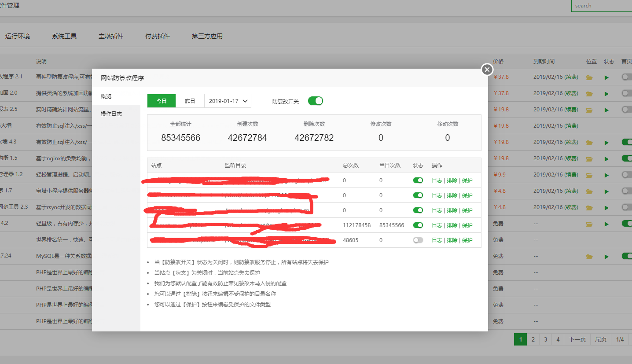Screen dimensions: 632x364
Task: Toggle homepage switch in 事件型防篡改程序 row
Action: click(627, 77)
